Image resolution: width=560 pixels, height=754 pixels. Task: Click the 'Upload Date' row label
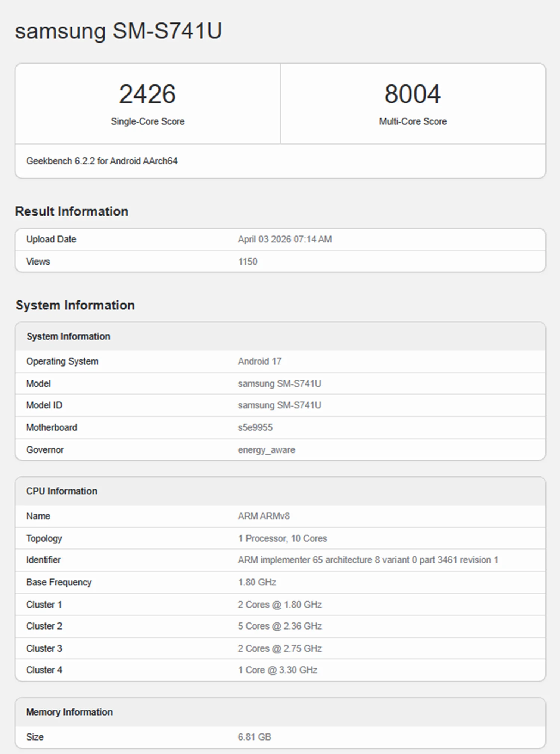[x=51, y=239]
